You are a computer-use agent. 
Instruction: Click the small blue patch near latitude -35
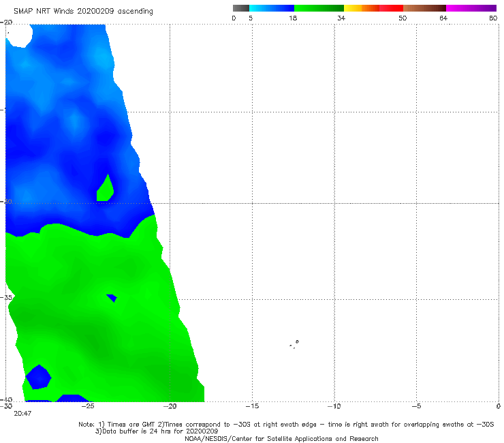112,298
